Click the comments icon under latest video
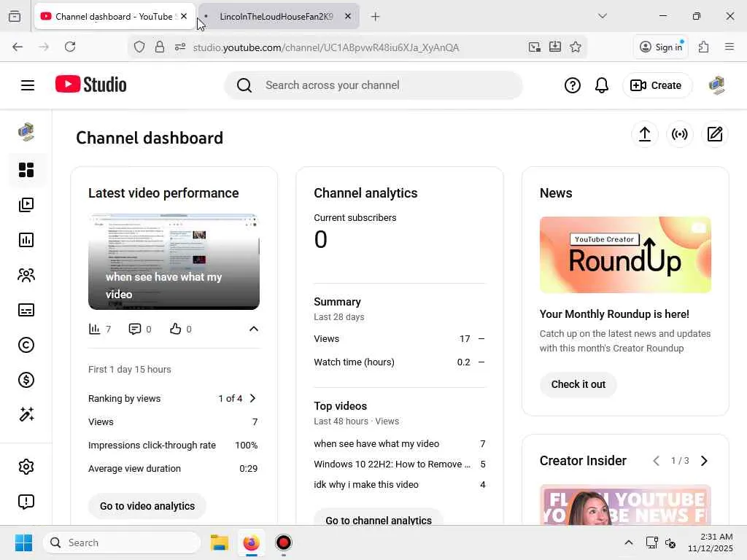The width and height of the screenshot is (747, 560). click(135, 329)
